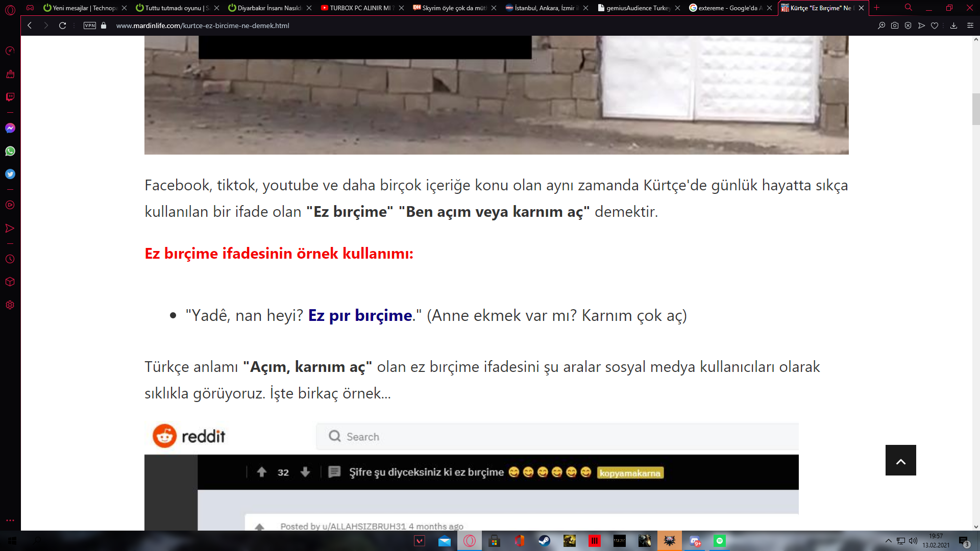Image resolution: width=980 pixels, height=551 pixels.
Task: Reload the current page
Action: click(62, 26)
